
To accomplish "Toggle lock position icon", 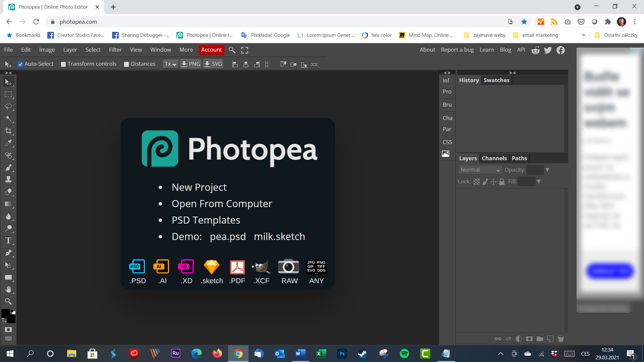I will click(493, 182).
